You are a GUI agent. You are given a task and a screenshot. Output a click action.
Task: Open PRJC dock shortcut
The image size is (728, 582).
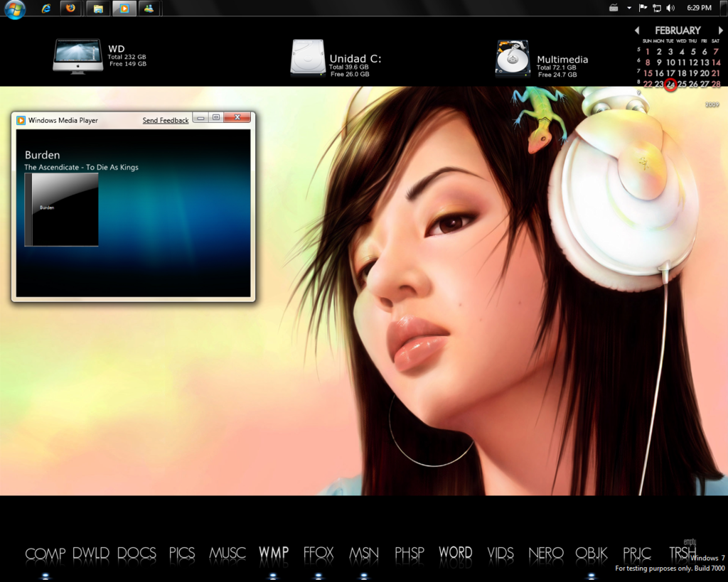tap(637, 554)
